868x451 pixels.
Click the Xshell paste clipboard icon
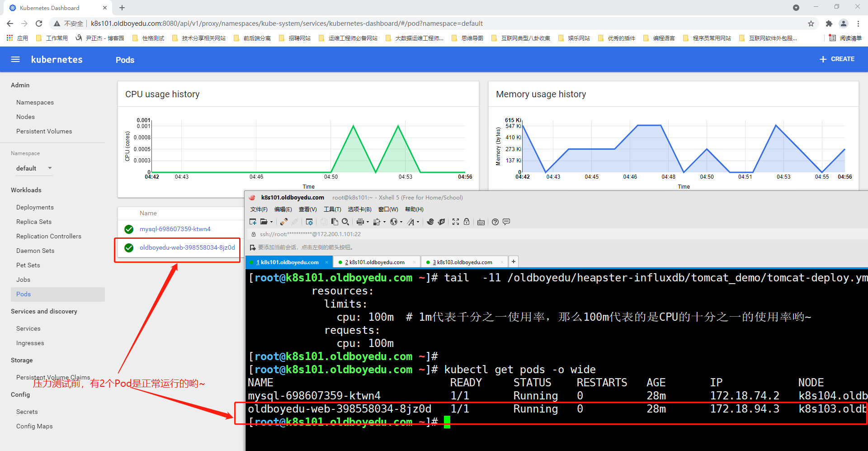[335, 222]
